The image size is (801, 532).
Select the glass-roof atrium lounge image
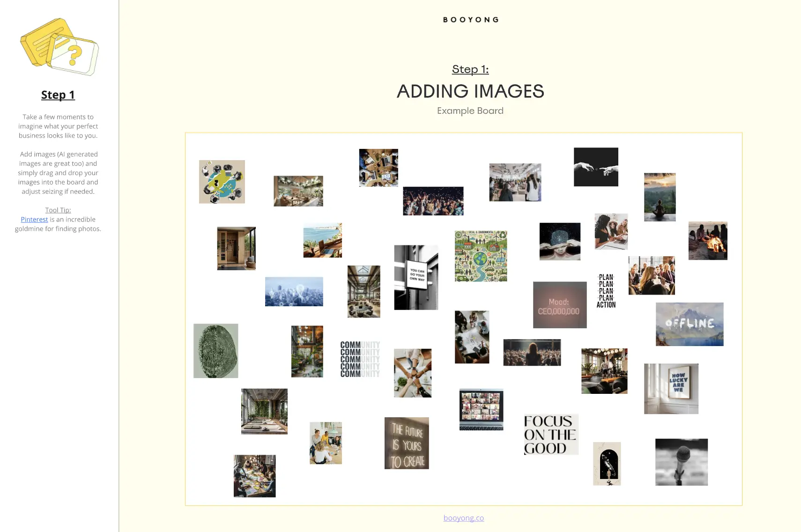(x=363, y=291)
